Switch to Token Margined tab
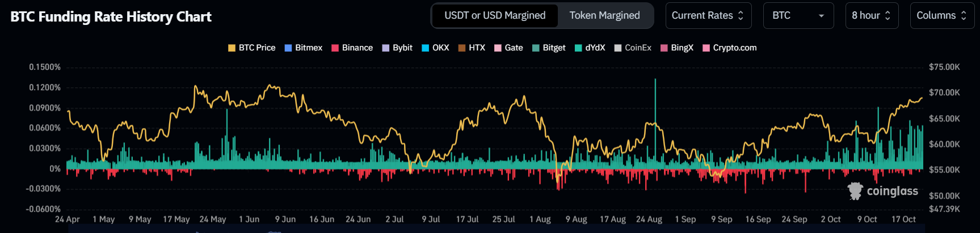 click(x=604, y=15)
